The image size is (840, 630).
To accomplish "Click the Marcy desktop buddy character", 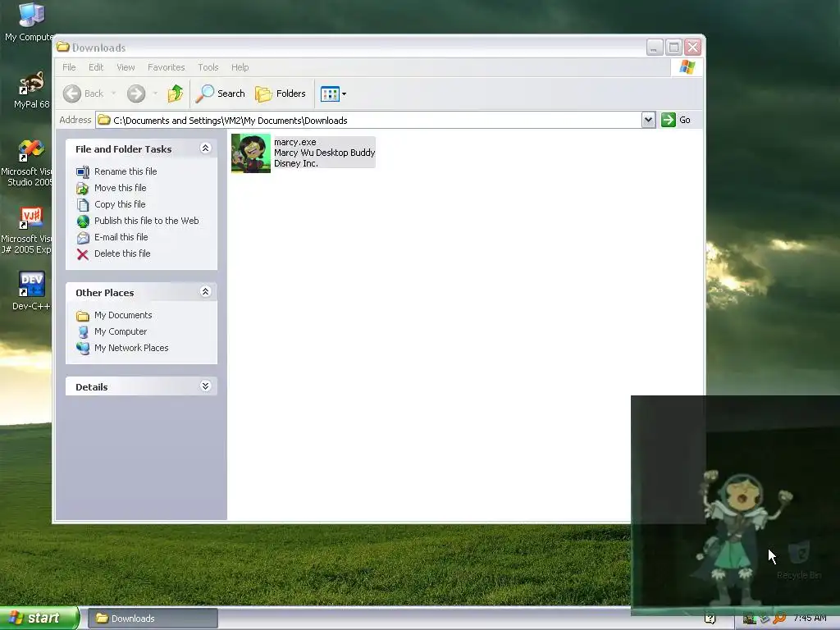I will point(742,538).
